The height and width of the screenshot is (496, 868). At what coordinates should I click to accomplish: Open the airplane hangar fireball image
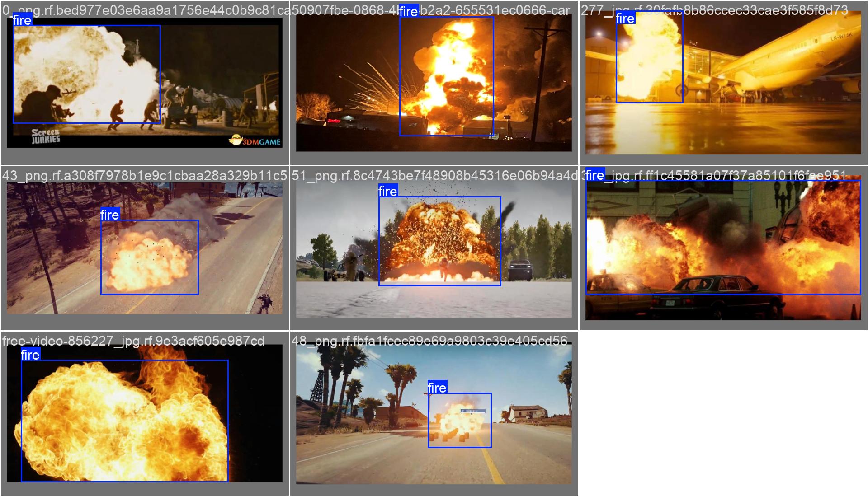pyautogui.click(x=723, y=83)
